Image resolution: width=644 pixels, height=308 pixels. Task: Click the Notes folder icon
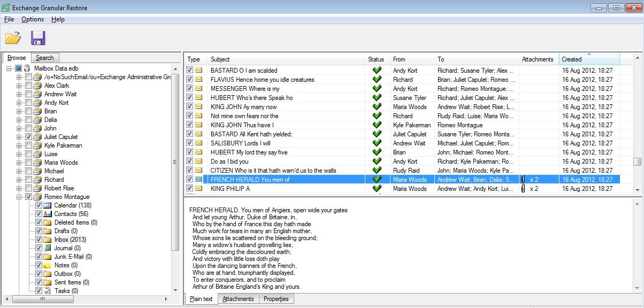coord(47,265)
